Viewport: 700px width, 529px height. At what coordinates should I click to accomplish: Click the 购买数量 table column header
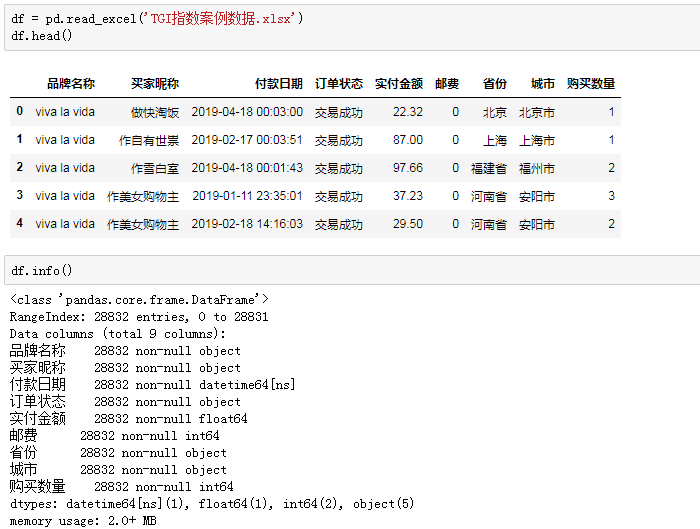590,84
